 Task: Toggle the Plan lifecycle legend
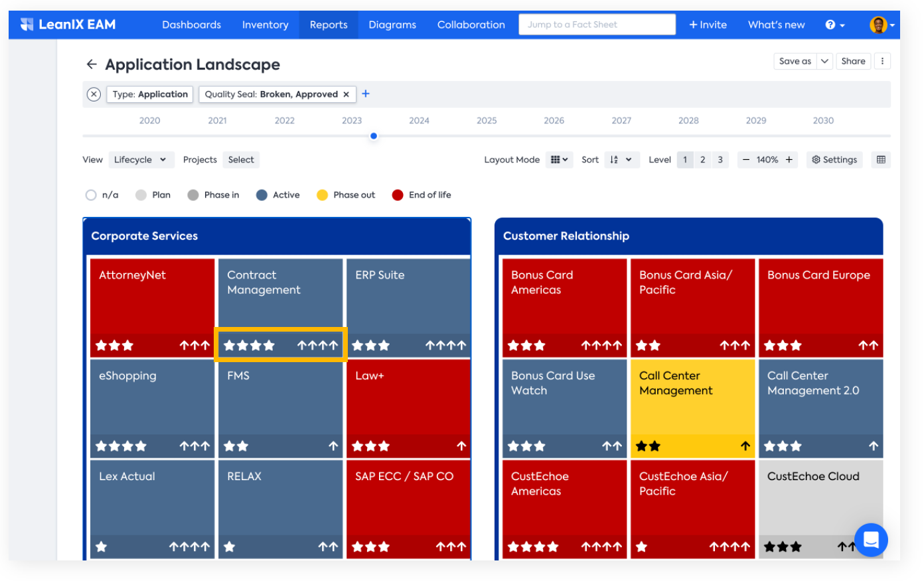click(x=153, y=195)
